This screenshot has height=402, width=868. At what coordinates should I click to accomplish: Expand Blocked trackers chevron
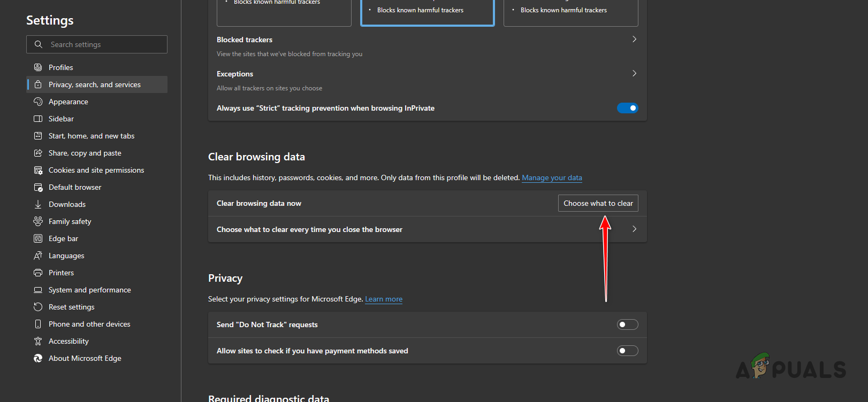click(634, 39)
